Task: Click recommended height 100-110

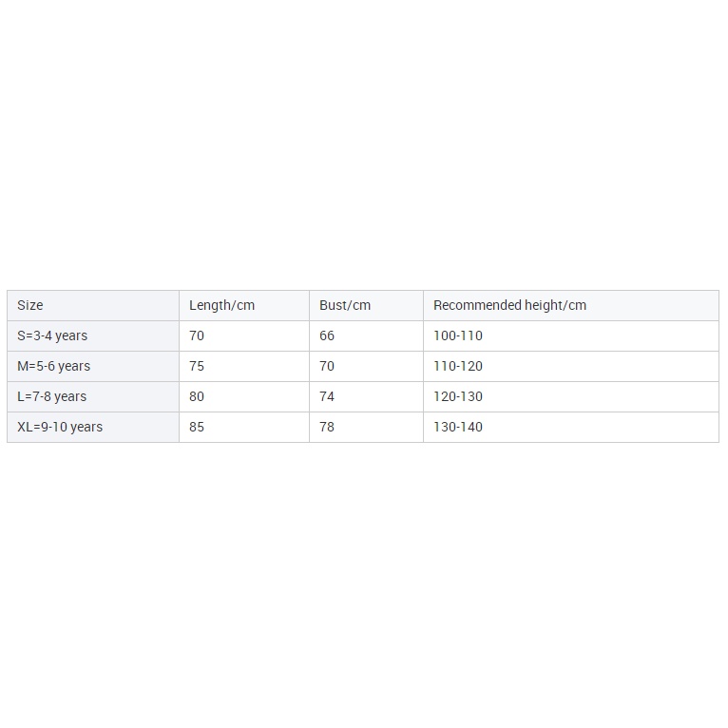Action: click(x=458, y=335)
